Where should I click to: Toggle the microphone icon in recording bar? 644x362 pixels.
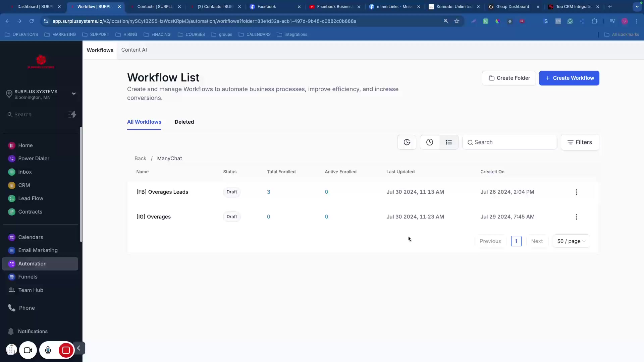pos(48,350)
